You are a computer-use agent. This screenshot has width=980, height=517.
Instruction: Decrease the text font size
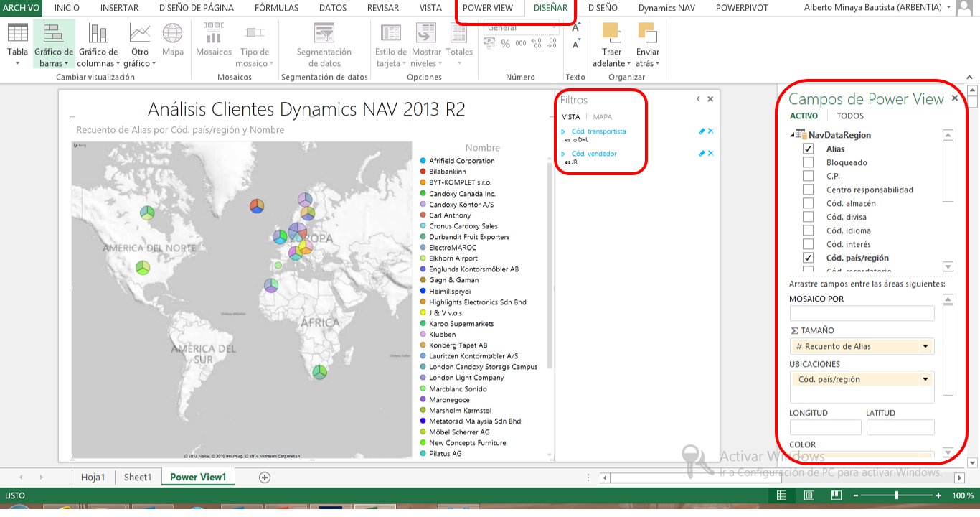coord(576,45)
